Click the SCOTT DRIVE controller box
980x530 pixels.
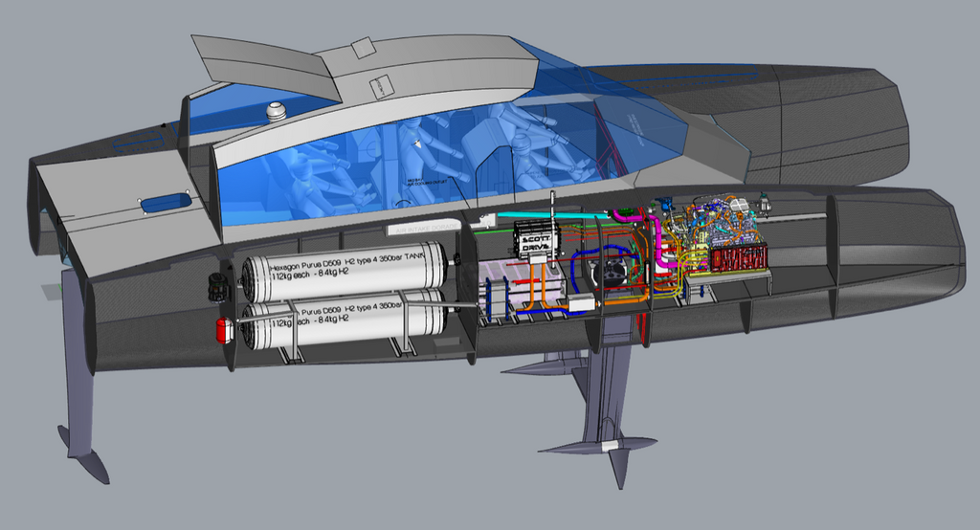point(537,239)
